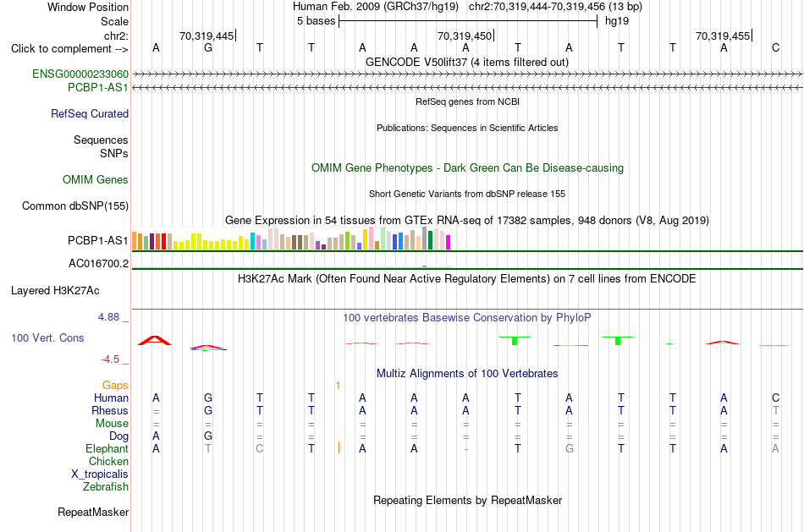The width and height of the screenshot is (804, 532).
Task: Click the PCBP1-AS1 GTEx expression bar chart
Action: (x=291, y=239)
